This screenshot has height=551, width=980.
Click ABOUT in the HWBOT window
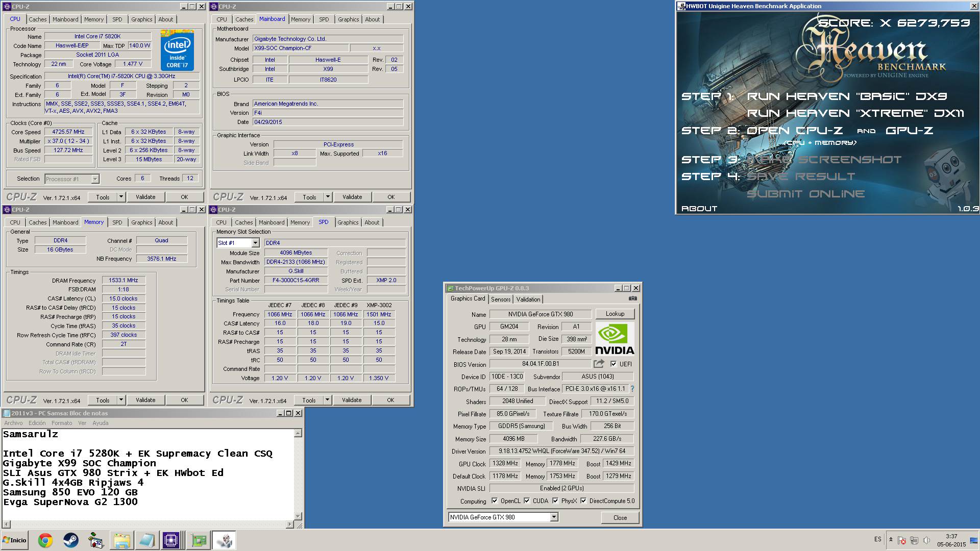click(699, 208)
